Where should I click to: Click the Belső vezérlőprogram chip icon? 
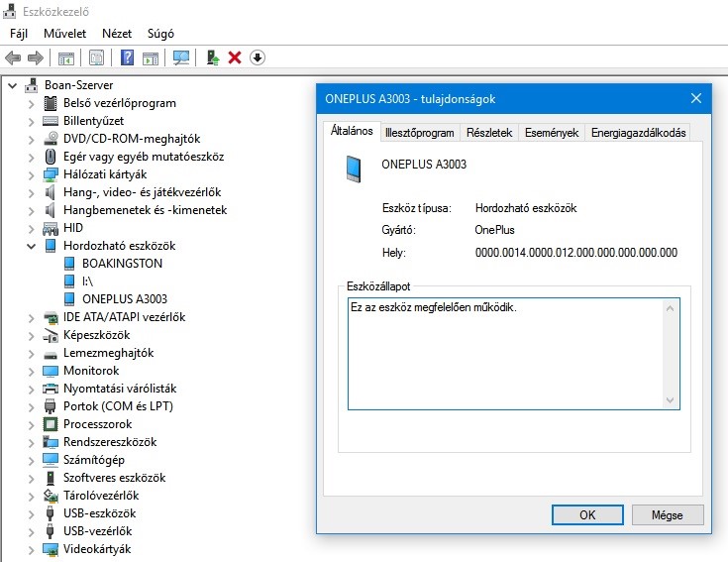tap(51, 103)
